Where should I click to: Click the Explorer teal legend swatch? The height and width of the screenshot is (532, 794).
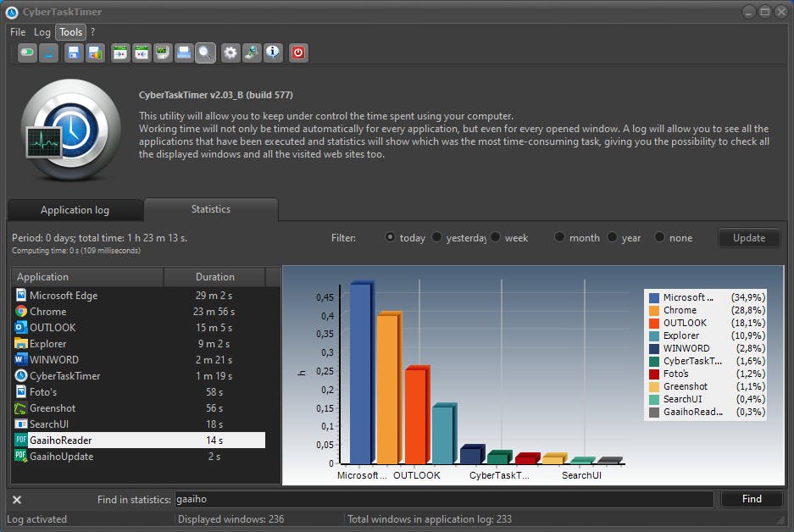pyautogui.click(x=654, y=335)
